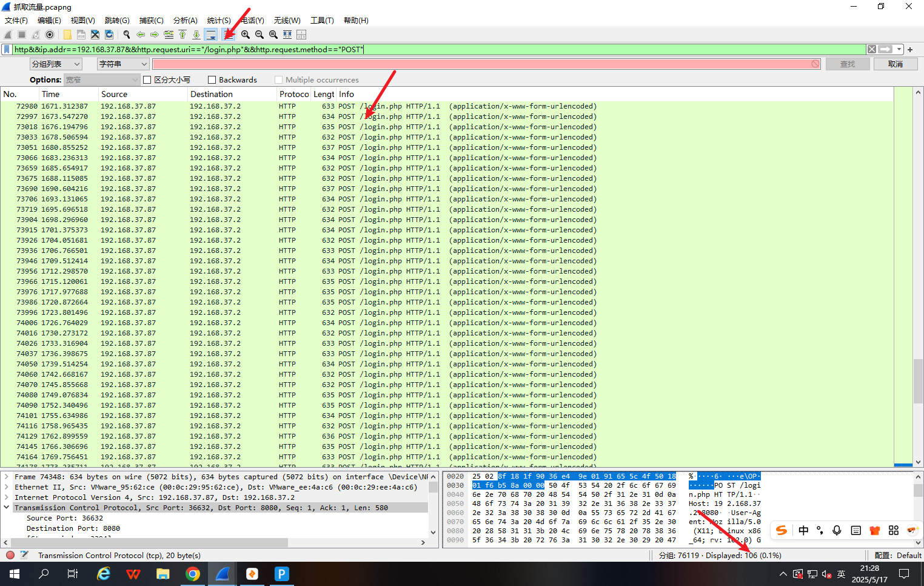Select packet number 73018 row
This screenshot has width=924, height=586.
click(447, 127)
